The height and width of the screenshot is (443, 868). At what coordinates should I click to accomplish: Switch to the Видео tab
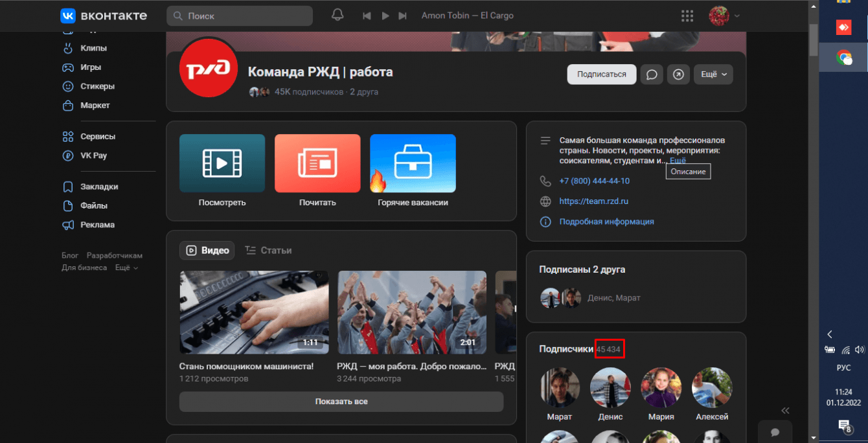click(x=207, y=250)
